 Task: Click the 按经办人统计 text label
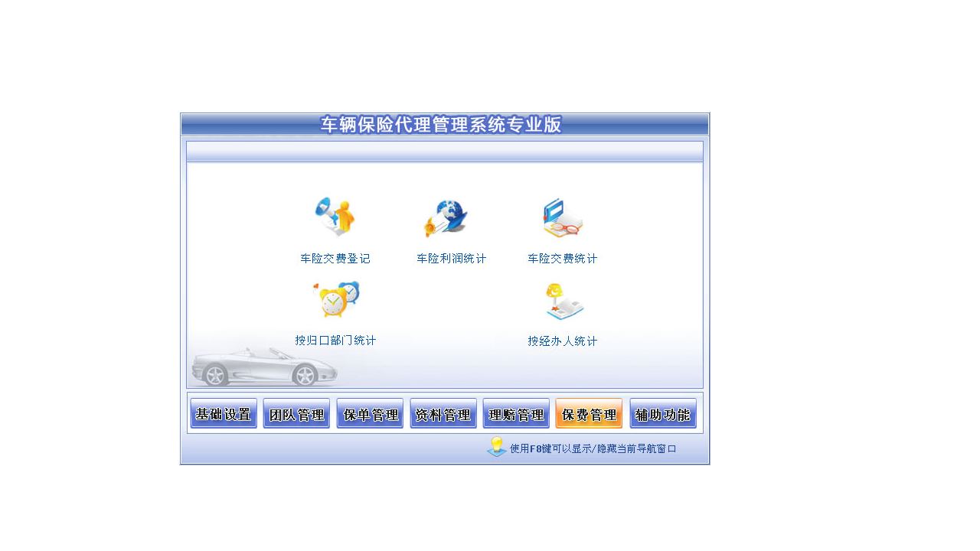tap(563, 341)
